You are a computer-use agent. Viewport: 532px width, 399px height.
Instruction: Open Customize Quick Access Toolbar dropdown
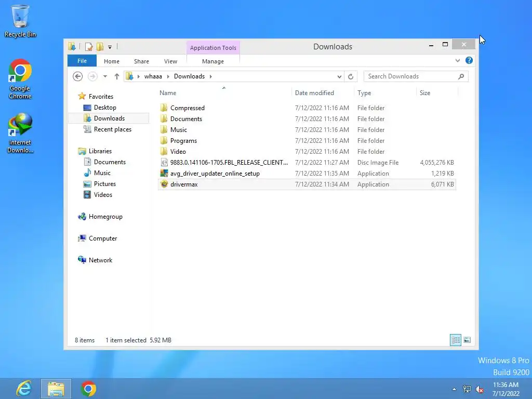coord(110,47)
